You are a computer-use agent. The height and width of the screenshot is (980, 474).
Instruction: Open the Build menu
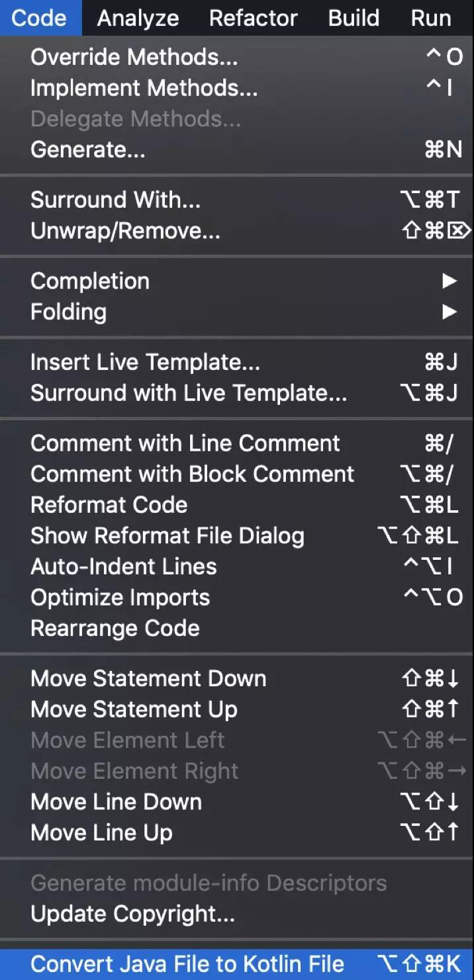(x=354, y=18)
